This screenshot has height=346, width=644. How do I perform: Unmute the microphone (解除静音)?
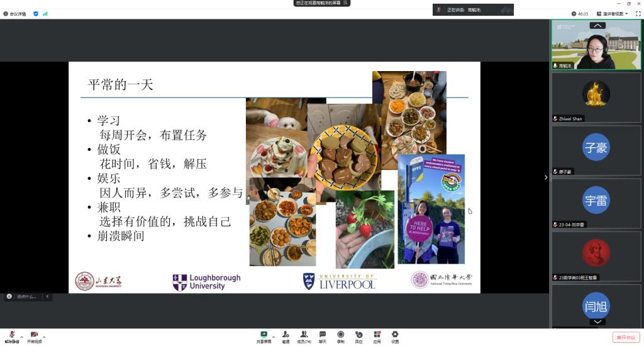(x=12, y=336)
